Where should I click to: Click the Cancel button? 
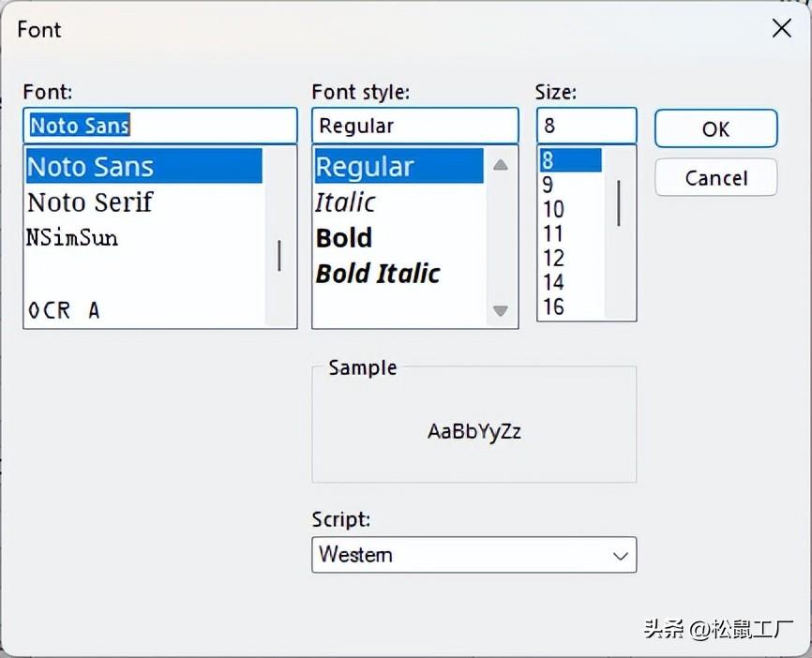(715, 177)
